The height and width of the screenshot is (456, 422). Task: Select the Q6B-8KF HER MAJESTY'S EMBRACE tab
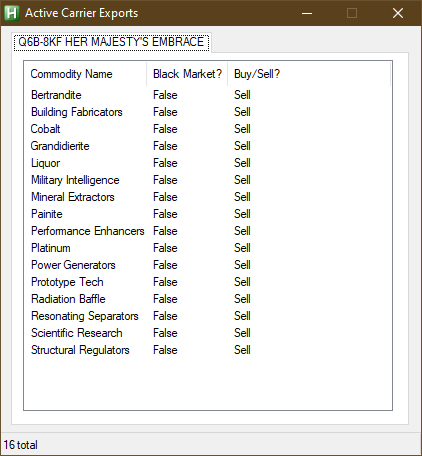point(111,42)
